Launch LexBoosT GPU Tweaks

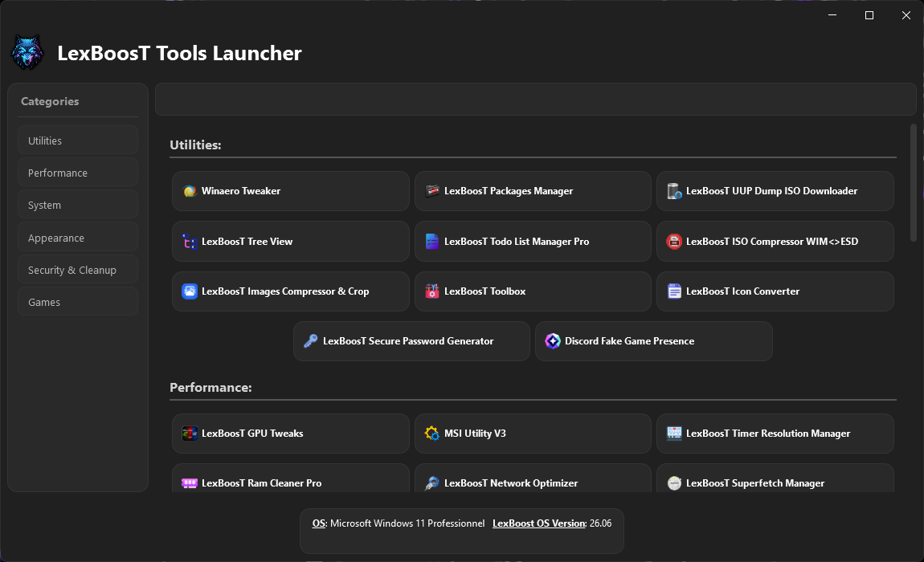click(291, 434)
